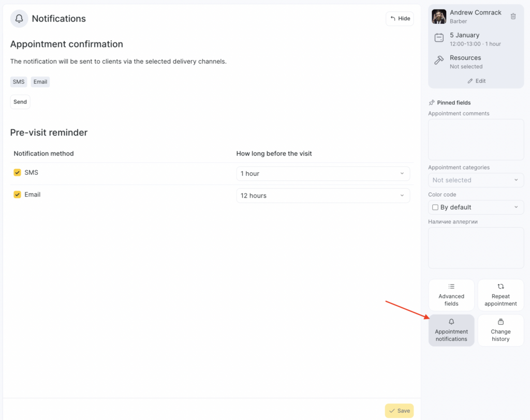This screenshot has height=420, width=530.
Task: Click the Resources hammer icon
Action: tap(439, 61)
